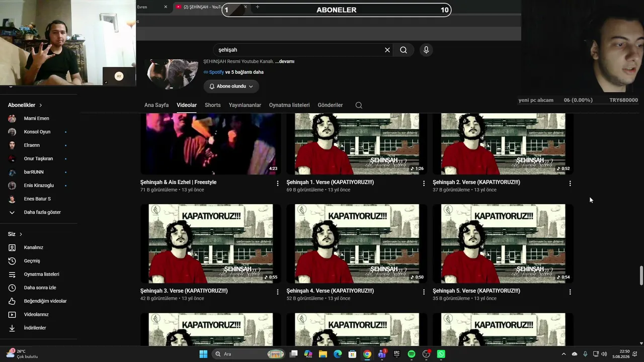Open Microsoft Teams from the taskbar
This screenshot has width=644, height=362.
[x=382, y=354]
